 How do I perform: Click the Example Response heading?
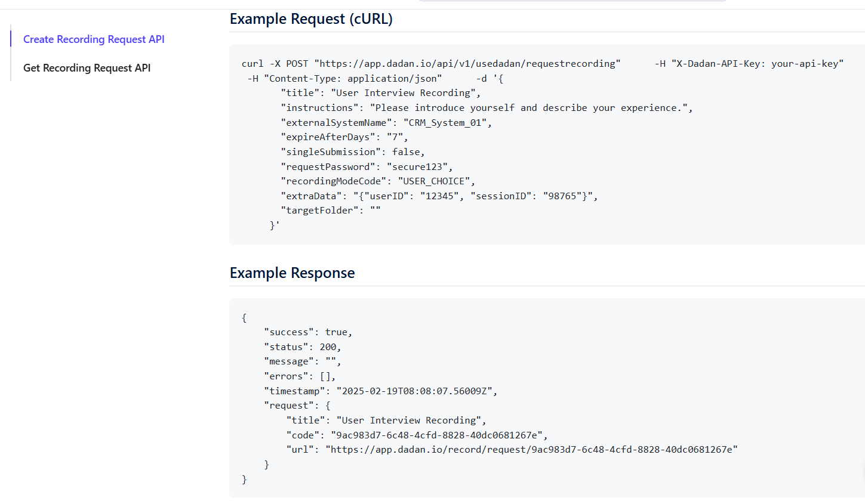coord(292,273)
